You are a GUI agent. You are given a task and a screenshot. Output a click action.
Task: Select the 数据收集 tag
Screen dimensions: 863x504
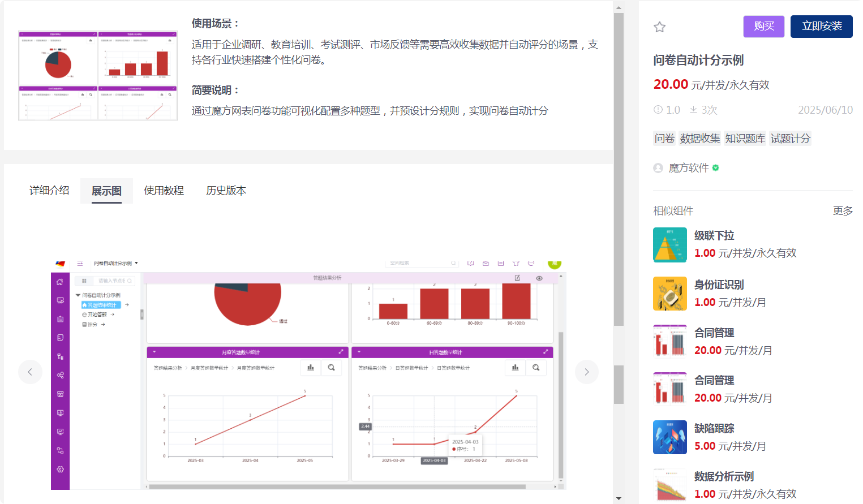point(700,139)
